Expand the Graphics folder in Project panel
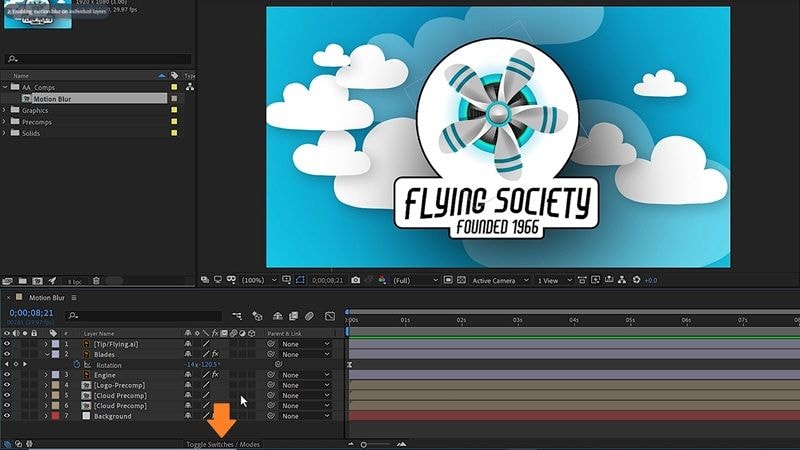The height and width of the screenshot is (450, 800). (x=5, y=110)
